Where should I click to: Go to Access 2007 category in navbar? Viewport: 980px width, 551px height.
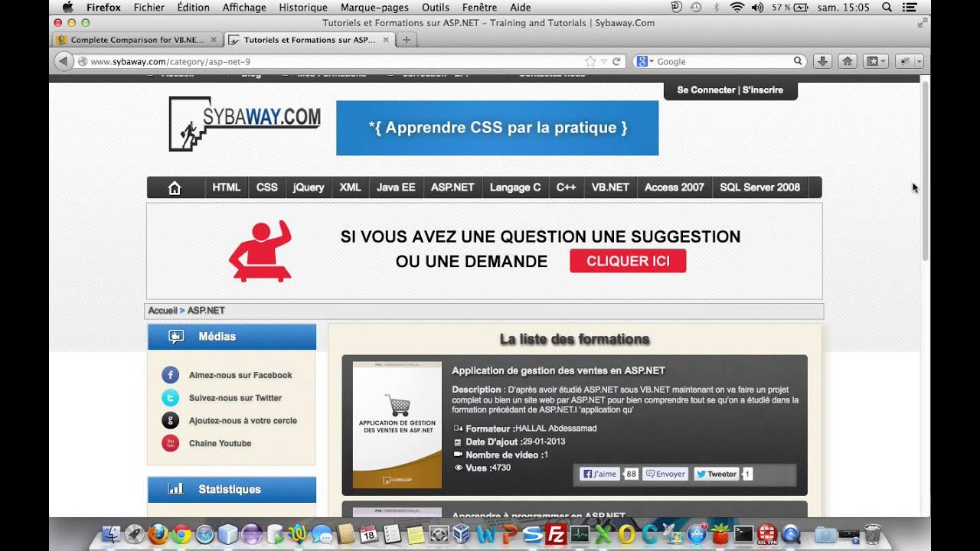(x=674, y=187)
